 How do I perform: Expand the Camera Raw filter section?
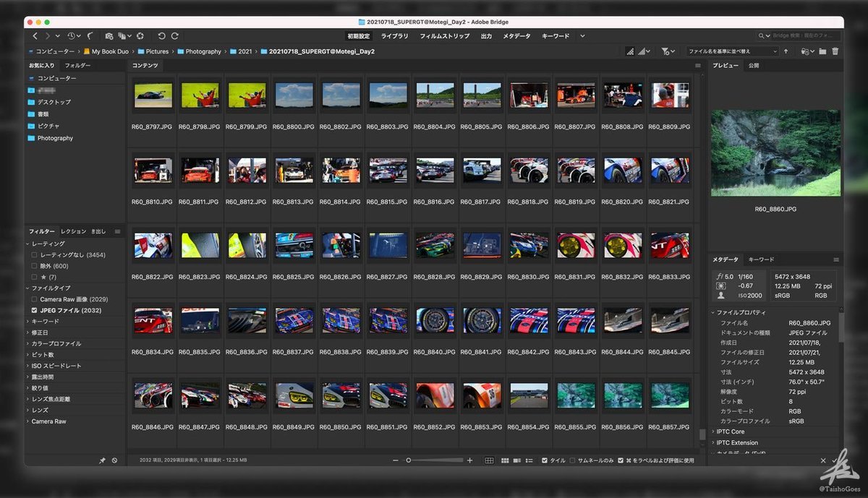(x=27, y=421)
